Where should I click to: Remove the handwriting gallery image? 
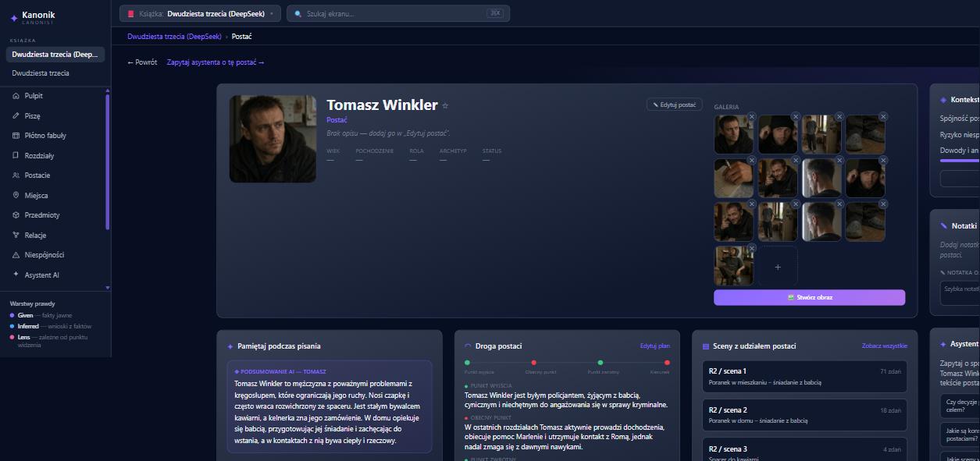tap(751, 160)
